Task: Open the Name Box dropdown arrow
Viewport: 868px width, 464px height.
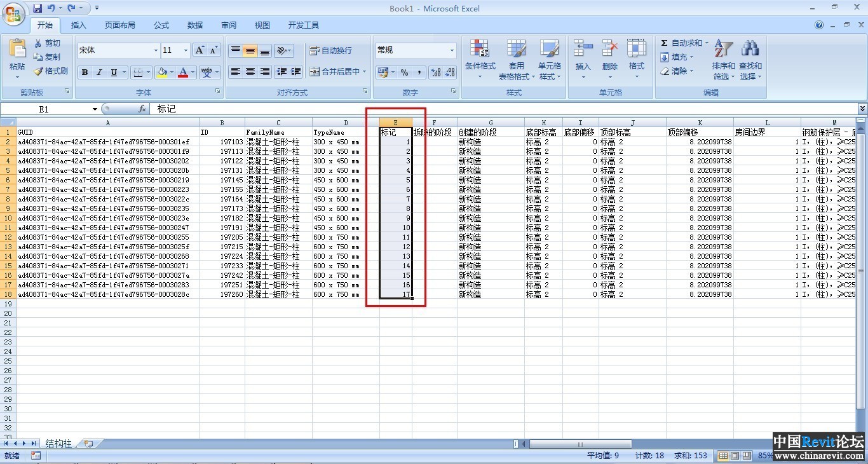Action: tap(95, 109)
